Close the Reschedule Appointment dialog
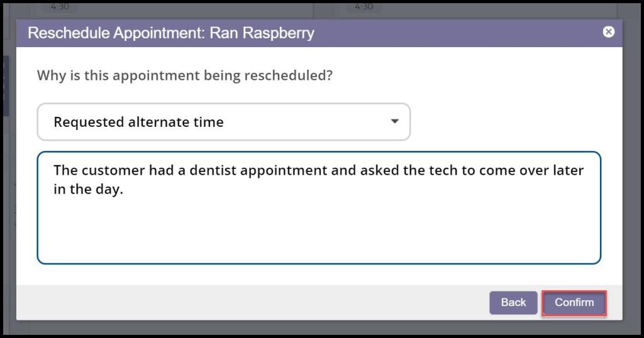Viewport: 644px width, 338px height. tap(608, 32)
